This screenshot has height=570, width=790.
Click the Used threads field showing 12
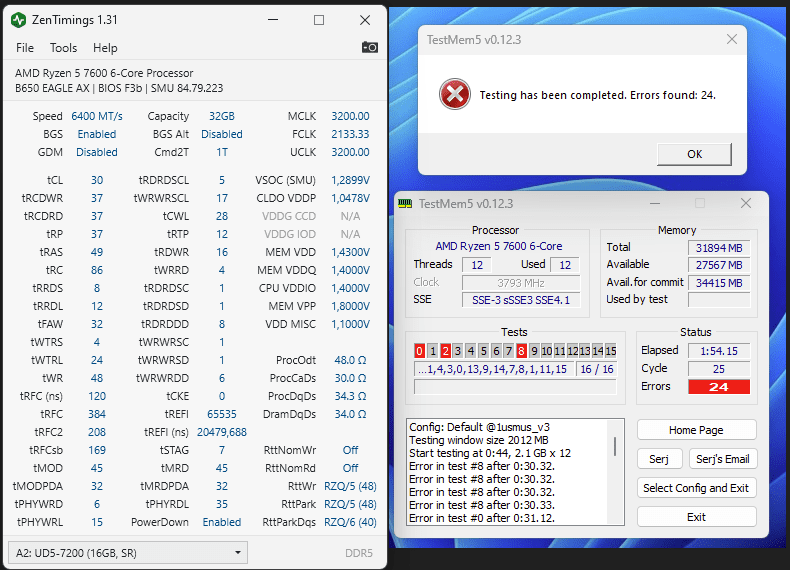point(565,265)
